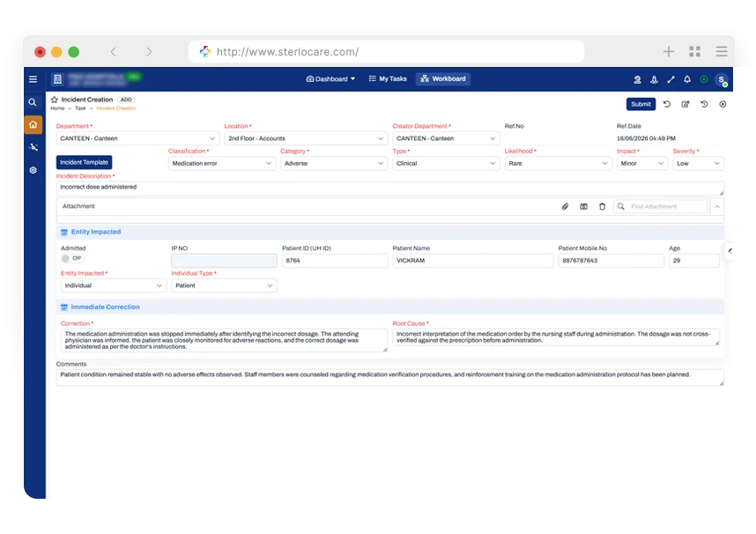Switch to the Workboard tab
This screenshot has height=534, width=756.
point(443,78)
